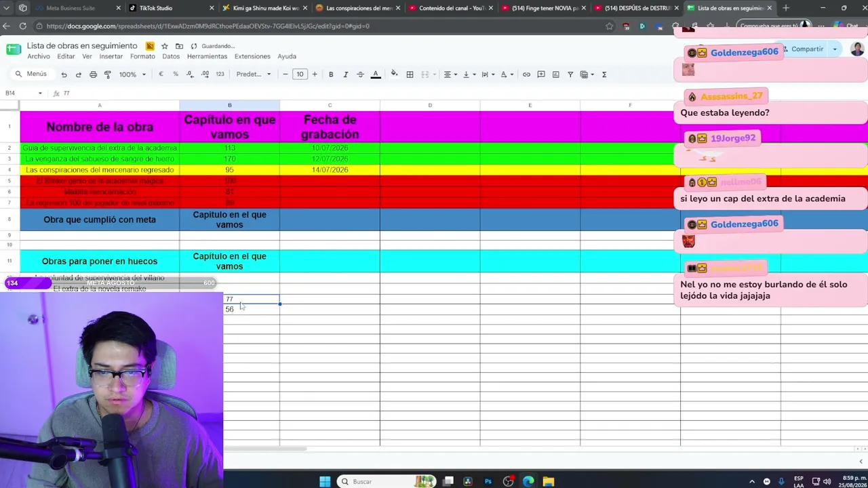Open Photoshop from the taskbar
The height and width of the screenshot is (488, 868).
[x=488, y=481]
